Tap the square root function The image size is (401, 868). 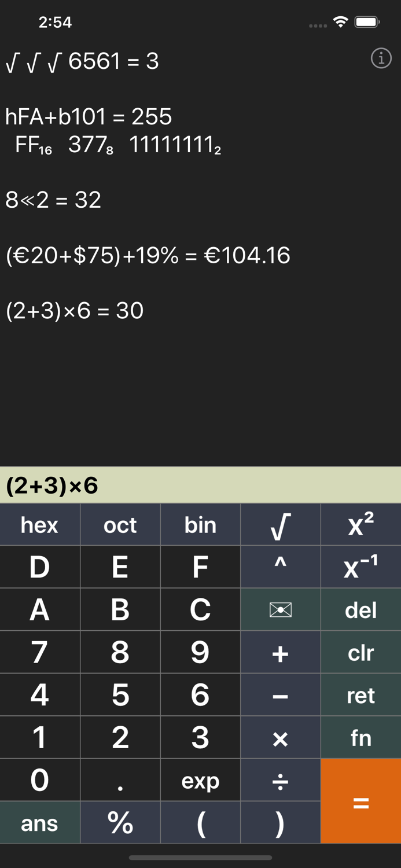tap(281, 524)
